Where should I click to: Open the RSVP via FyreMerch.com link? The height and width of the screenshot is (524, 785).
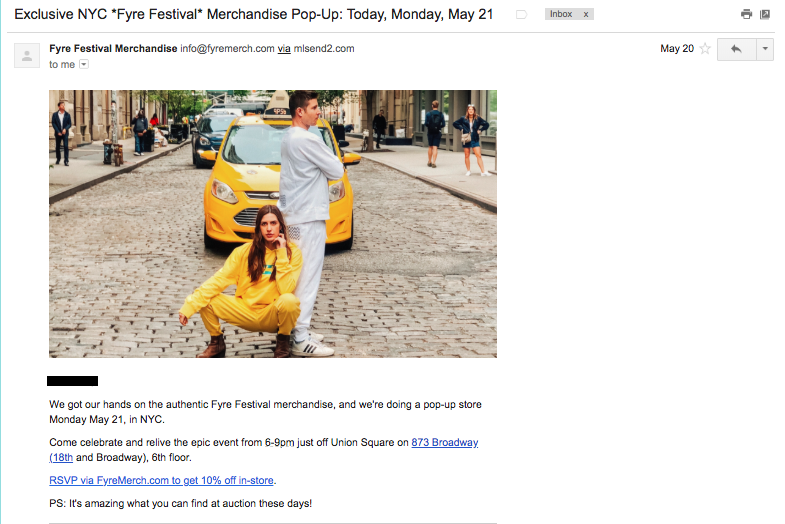pos(161,480)
